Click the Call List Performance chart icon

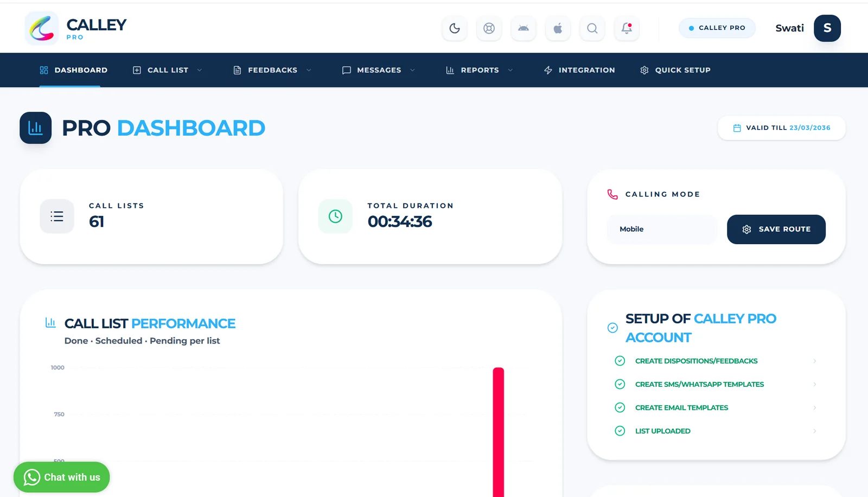pyautogui.click(x=50, y=323)
